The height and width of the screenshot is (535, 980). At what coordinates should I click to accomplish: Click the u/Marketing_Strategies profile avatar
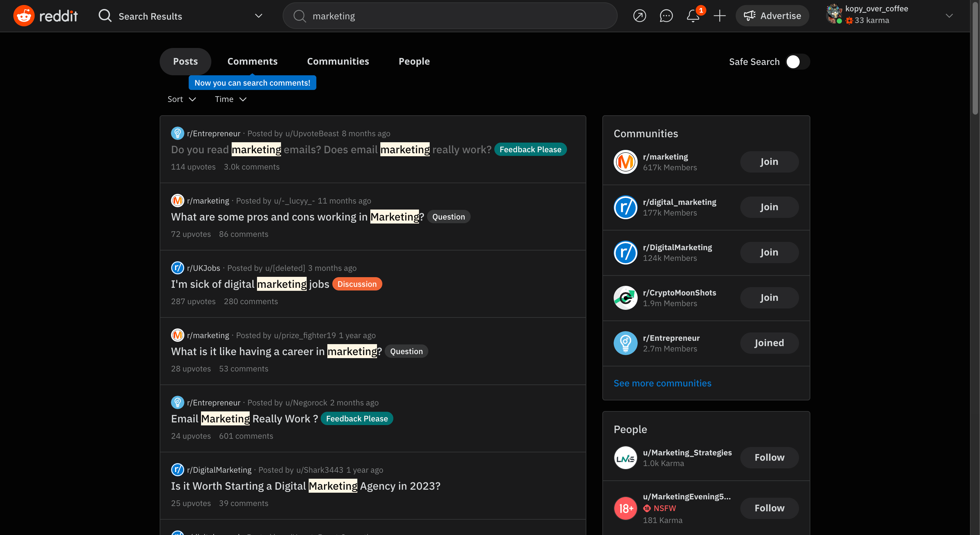coord(625,458)
